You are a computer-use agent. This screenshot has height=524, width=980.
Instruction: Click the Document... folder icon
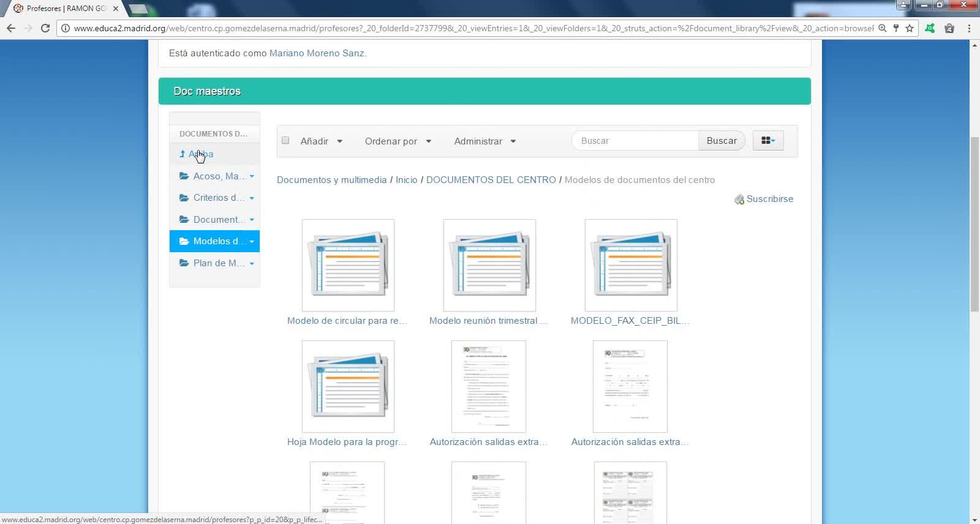(x=184, y=220)
